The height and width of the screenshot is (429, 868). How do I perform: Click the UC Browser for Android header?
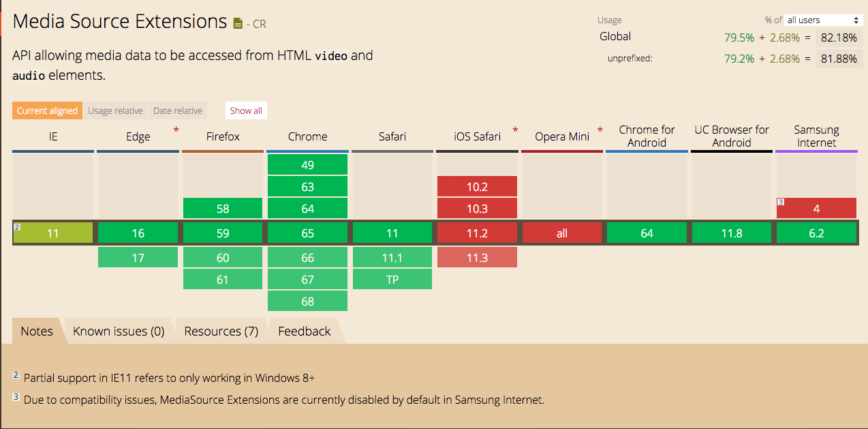(x=732, y=136)
